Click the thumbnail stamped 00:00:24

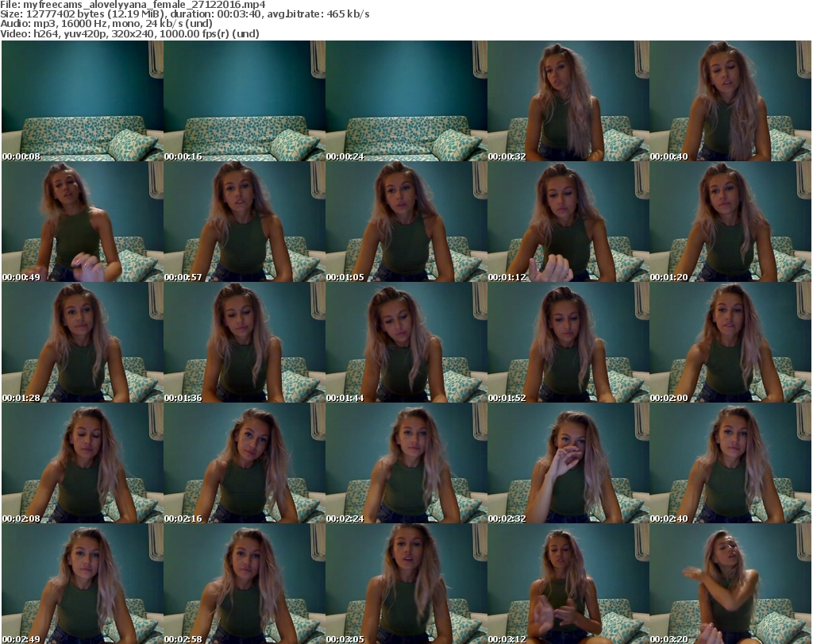click(x=406, y=101)
